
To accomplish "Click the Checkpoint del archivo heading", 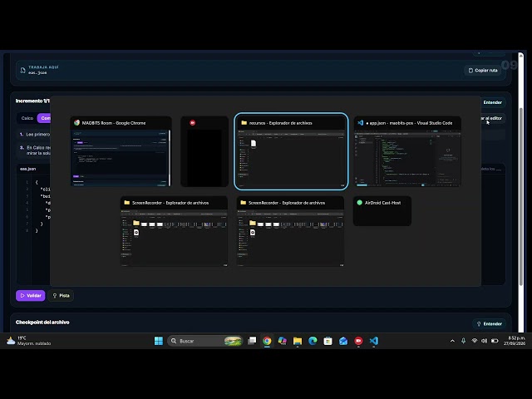I will (42, 323).
